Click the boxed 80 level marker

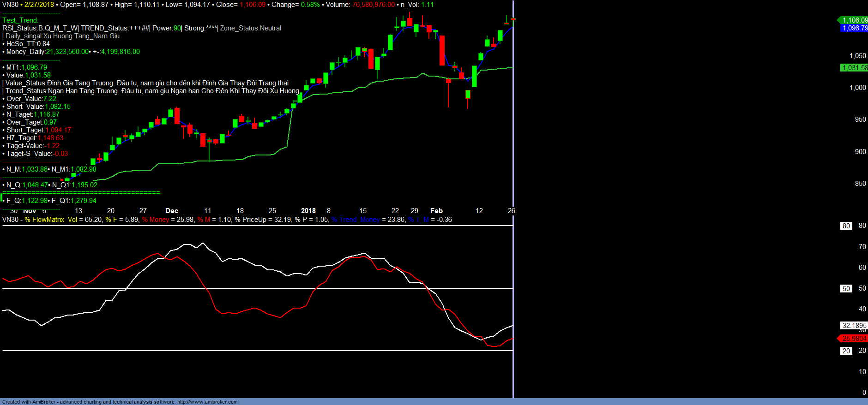846,226
